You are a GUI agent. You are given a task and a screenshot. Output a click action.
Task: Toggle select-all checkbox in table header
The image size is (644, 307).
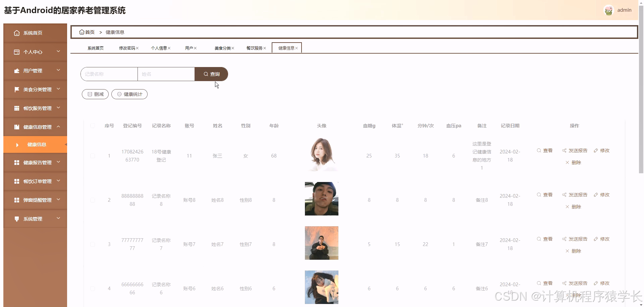click(x=93, y=126)
